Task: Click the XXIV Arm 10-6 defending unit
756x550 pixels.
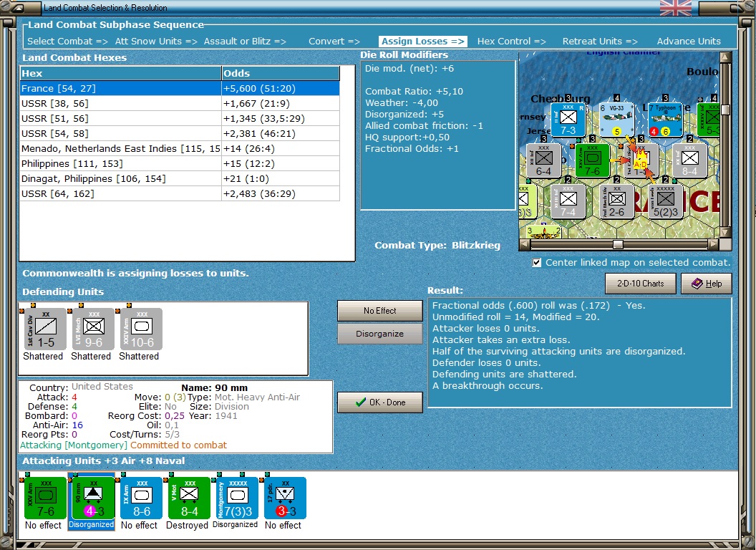Action: click(140, 328)
